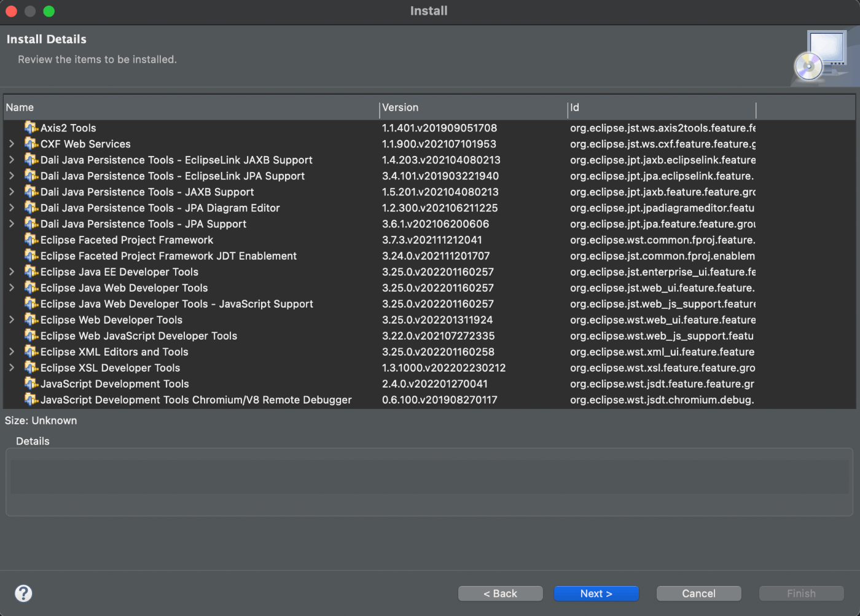The image size is (860, 616).
Task: Sort by the Name column header
Action: pos(191,107)
